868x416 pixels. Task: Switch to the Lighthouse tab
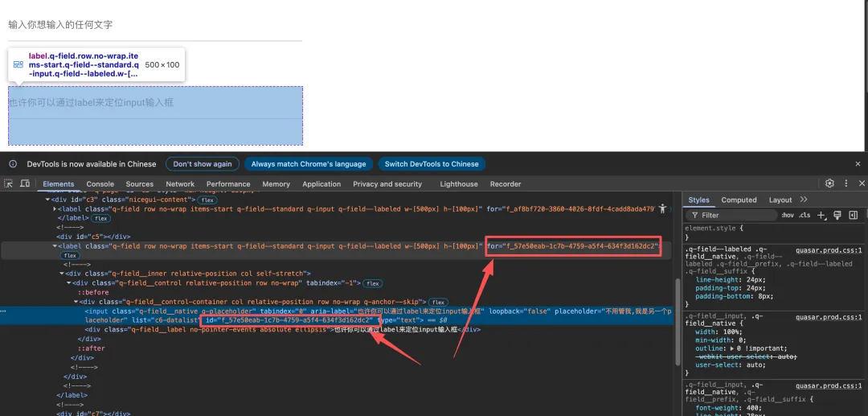click(459, 184)
